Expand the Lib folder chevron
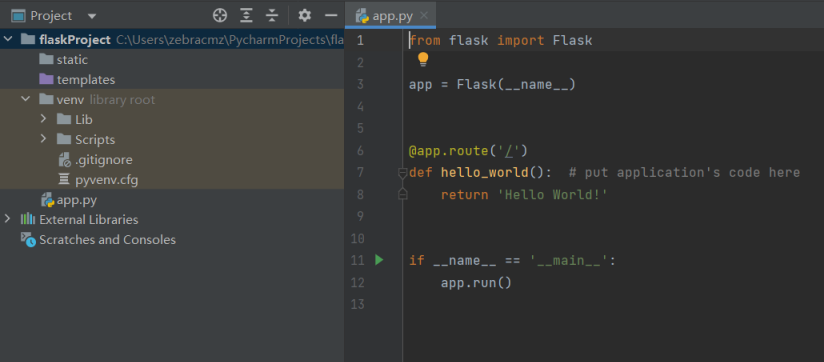This screenshot has width=824, height=362. (x=44, y=119)
